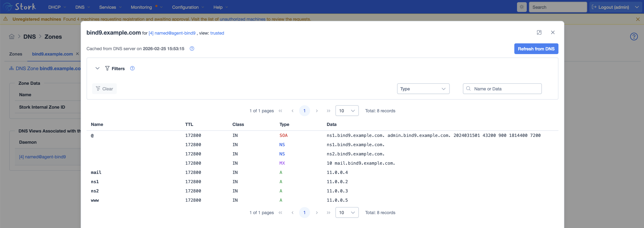Switch to the Zones tab

pyautogui.click(x=16, y=54)
